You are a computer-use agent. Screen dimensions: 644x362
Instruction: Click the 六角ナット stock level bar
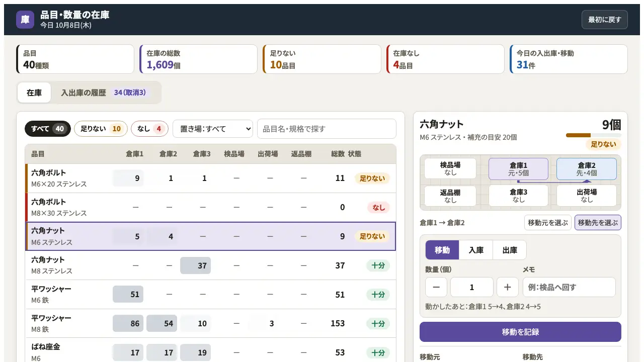coord(594,135)
